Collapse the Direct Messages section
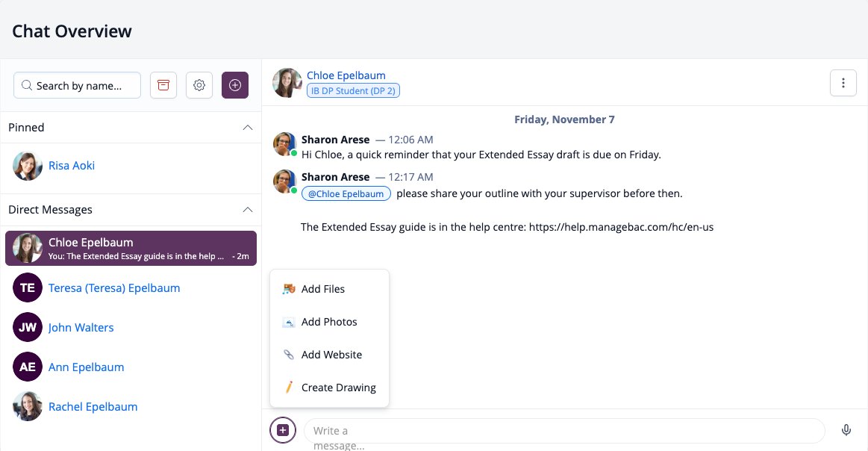This screenshot has height=451, width=868. tap(248, 209)
